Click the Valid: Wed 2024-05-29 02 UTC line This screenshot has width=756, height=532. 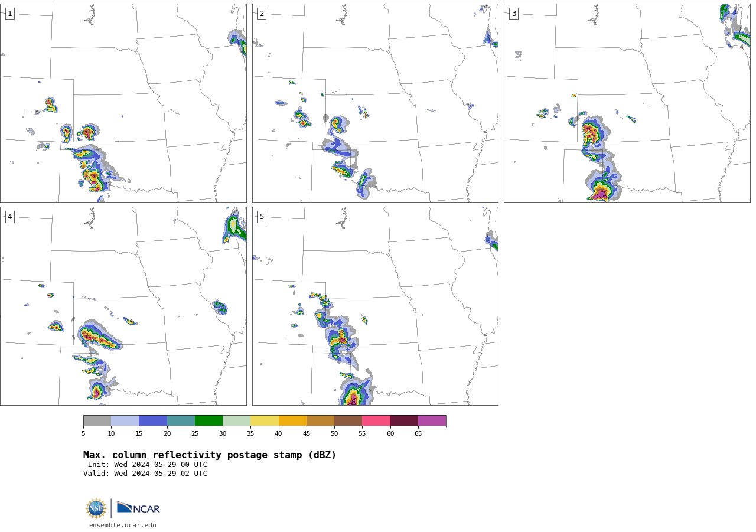pyautogui.click(x=145, y=474)
